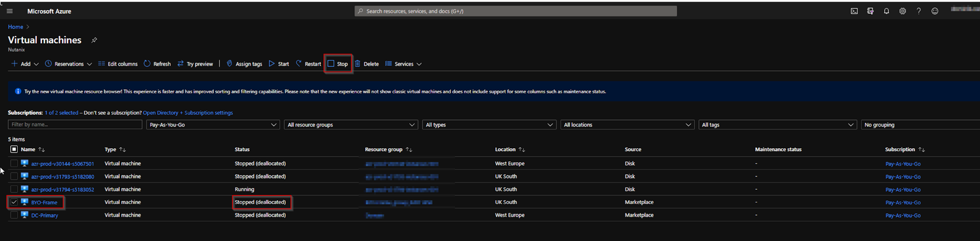
Task: Open portal settings gear
Action: (903, 11)
